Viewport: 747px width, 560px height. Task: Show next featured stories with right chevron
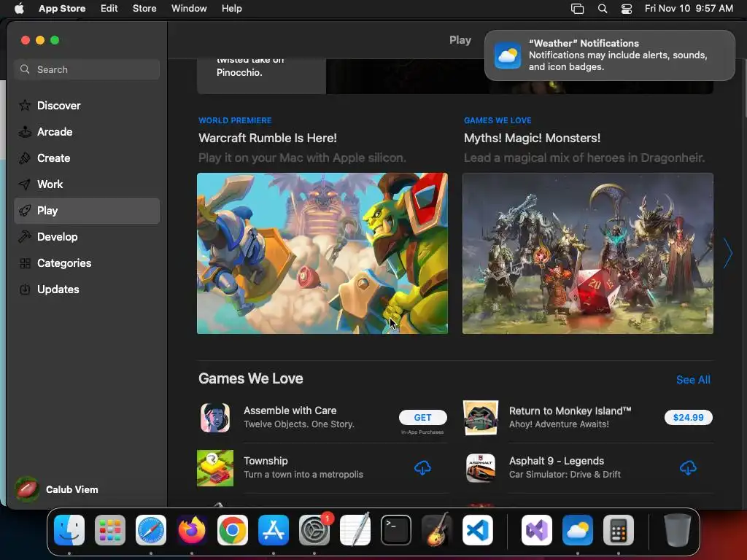[x=727, y=253]
